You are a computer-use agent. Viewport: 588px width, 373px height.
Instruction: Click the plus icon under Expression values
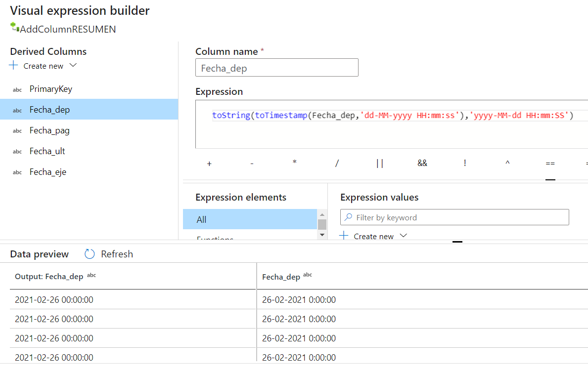(344, 236)
